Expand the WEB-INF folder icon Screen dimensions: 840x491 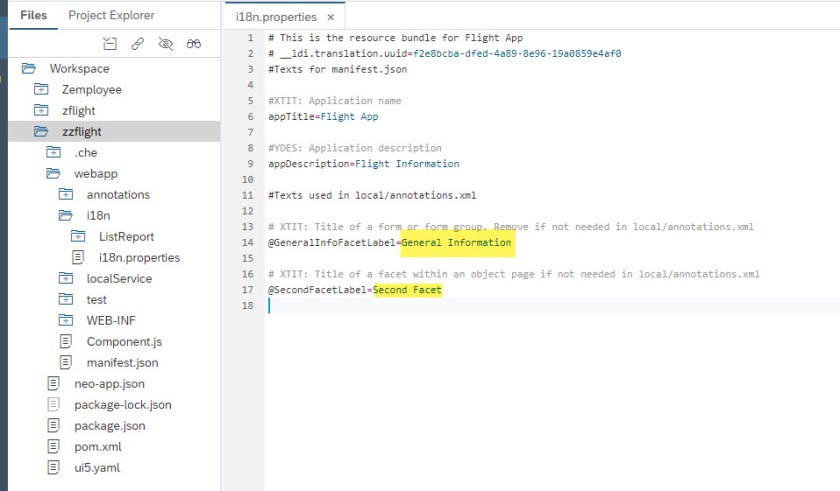click(x=65, y=320)
